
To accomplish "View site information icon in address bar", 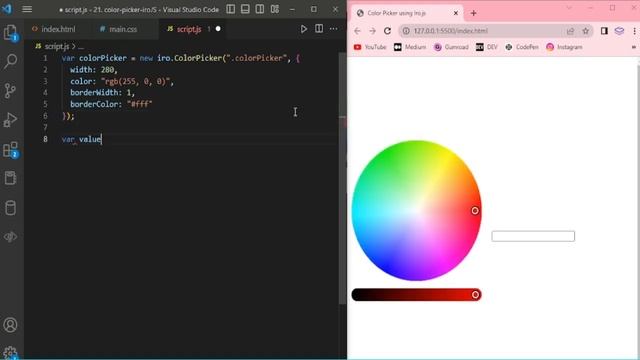I will pyautogui.click(x=406, y=31).
